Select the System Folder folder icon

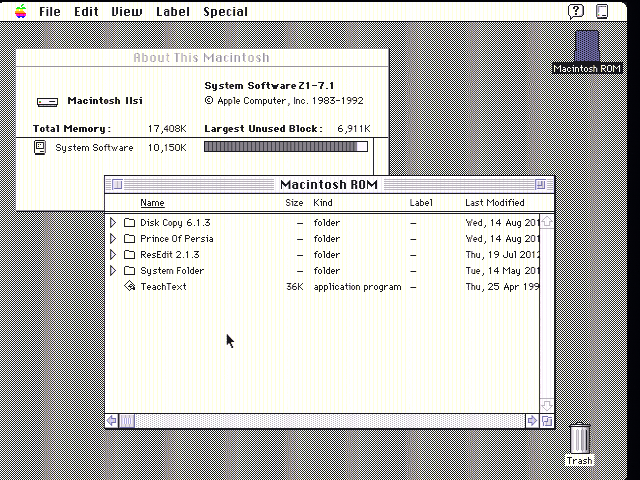click(x=129, y=270)
